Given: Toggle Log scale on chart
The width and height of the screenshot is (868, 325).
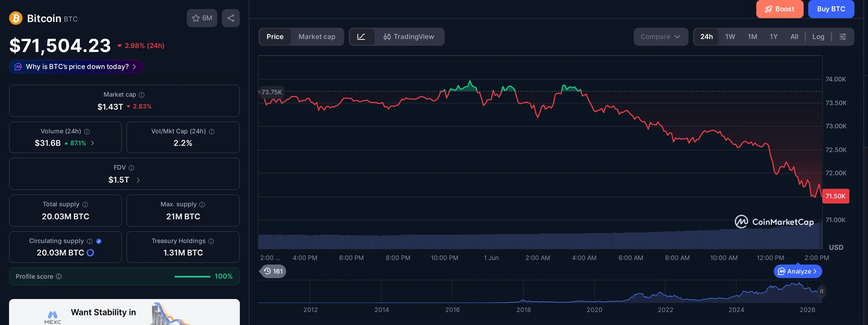Looking at the screenshot, I should coord(818,37).
